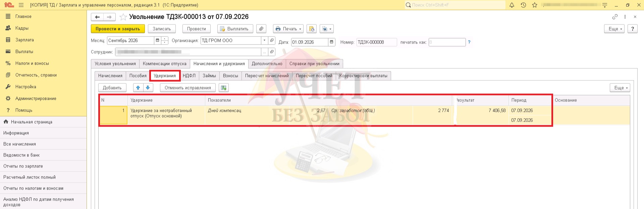Image resolution: width=644 pixels, height=209 pixels.
Task: Move the row down with the blue arrow
Action: click(x=148, y=88)
